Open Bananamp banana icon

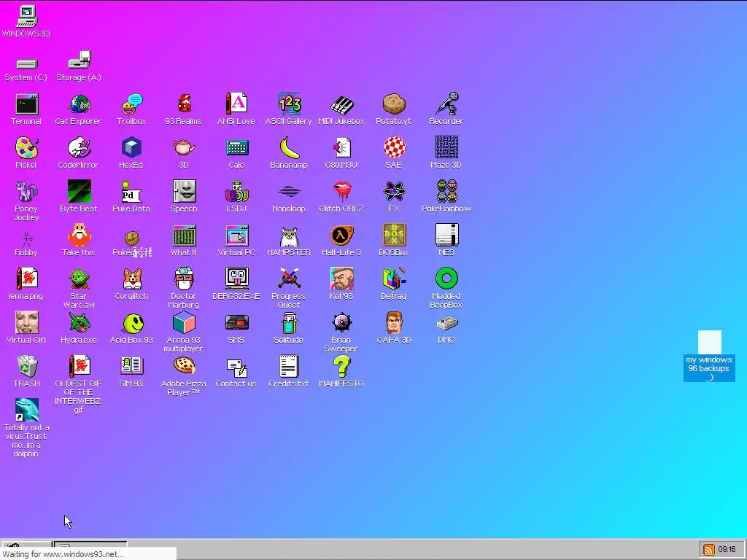point(289,148)
